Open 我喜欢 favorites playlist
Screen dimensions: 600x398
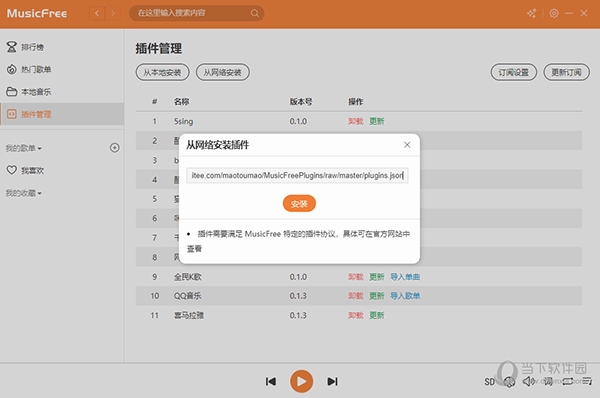click(x=62, y=170)
